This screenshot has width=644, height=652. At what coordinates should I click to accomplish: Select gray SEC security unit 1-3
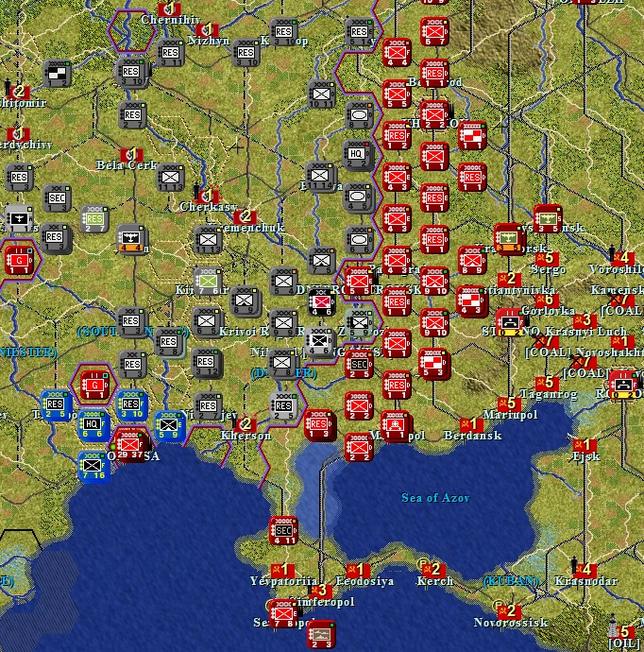(57, 199)
